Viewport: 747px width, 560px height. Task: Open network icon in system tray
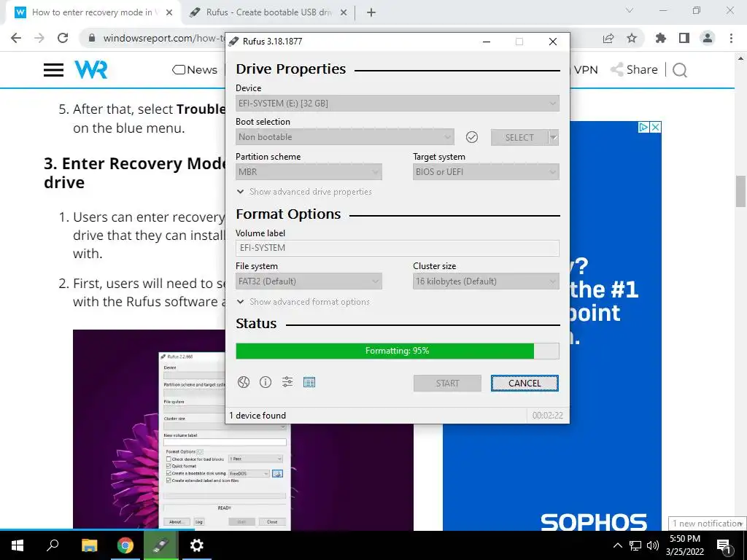tap(635, 545)
